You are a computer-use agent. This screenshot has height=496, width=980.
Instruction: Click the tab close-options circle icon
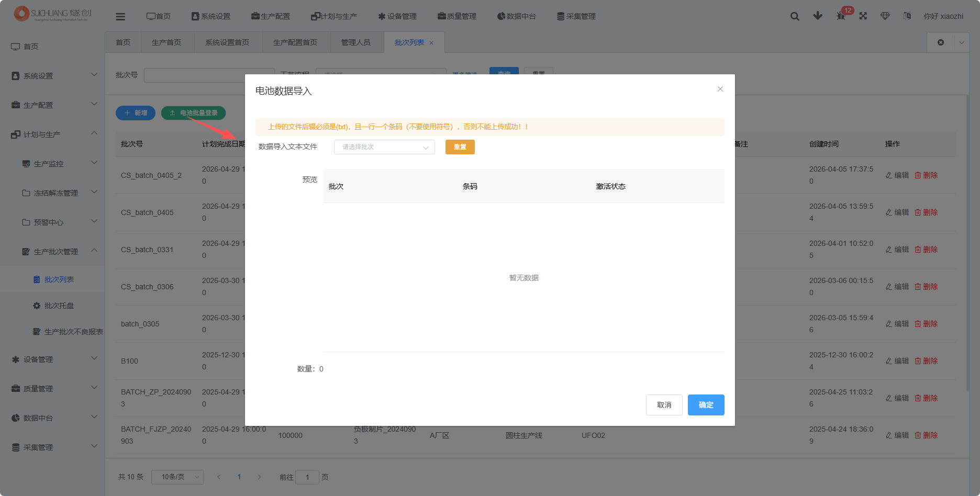coord(941,42)
